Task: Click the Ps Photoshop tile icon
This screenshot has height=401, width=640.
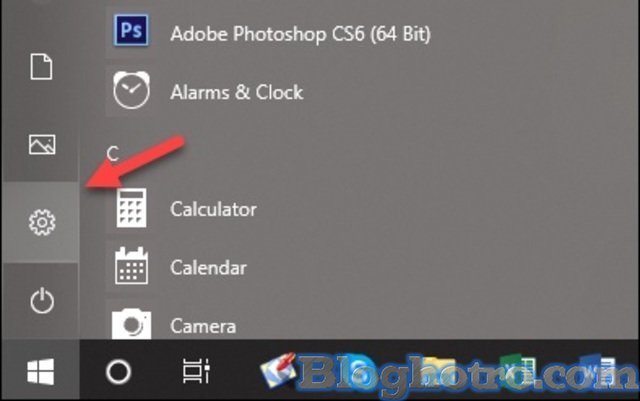Action: tap(130, 33)
